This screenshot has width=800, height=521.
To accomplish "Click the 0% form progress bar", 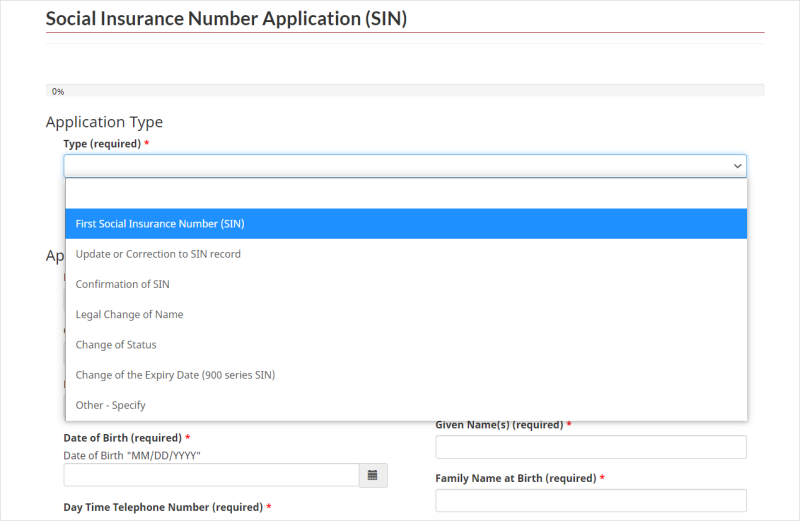I will coord(405,91).
